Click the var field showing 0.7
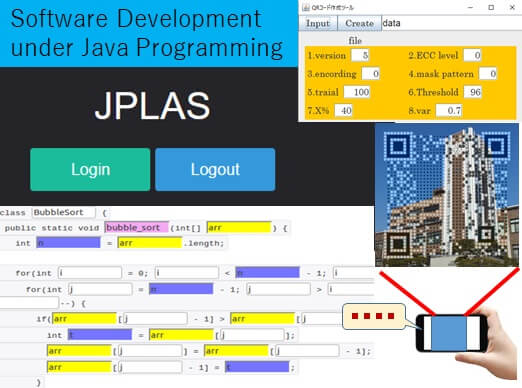Viewport: 522px width, 388px height. point(449,110)
